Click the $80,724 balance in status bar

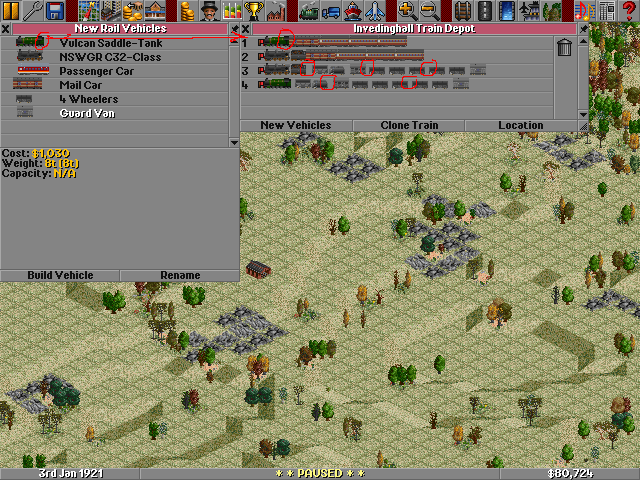pyautogui.click(x=570, y=473)
